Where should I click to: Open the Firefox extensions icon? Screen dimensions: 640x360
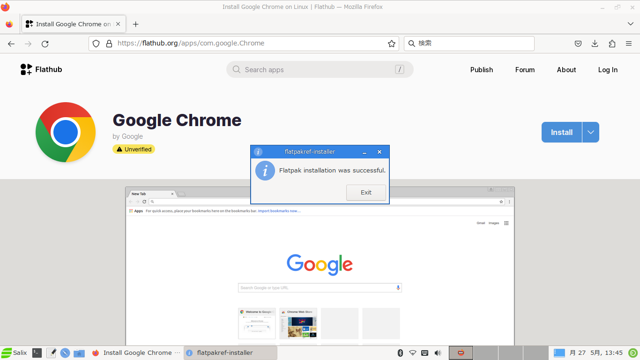[612, 44]
